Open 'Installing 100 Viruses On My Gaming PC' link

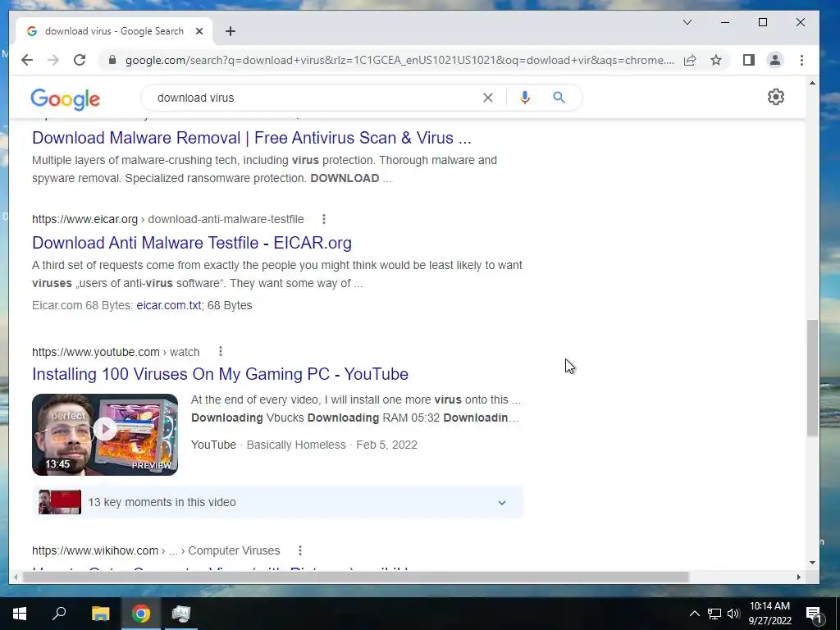(220, 374)
